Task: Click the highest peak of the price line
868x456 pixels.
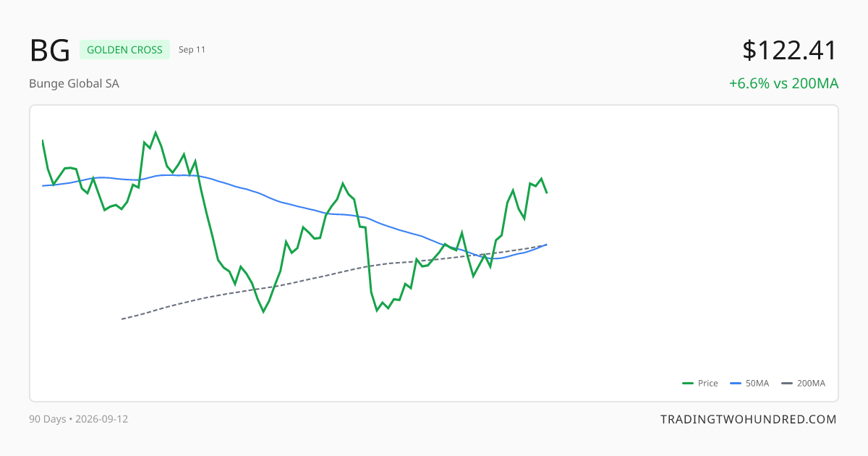Action: [156, 132]
